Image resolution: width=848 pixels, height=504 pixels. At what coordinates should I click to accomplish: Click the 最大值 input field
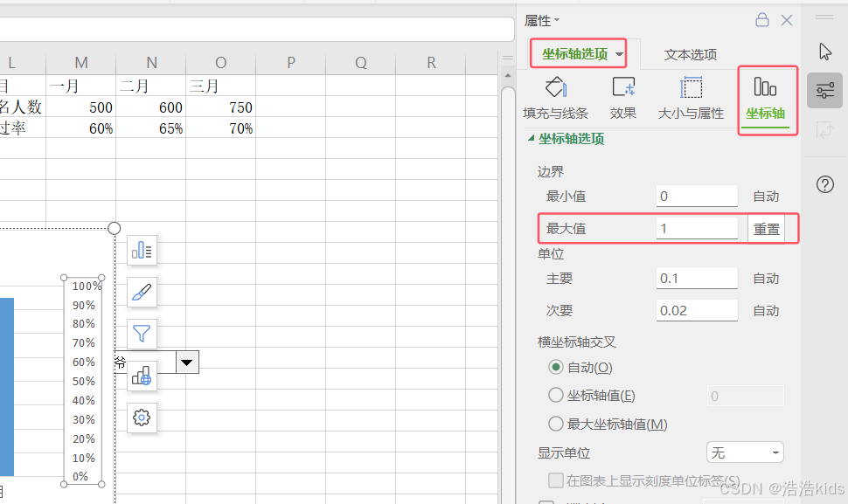click(x=697, y=229)
